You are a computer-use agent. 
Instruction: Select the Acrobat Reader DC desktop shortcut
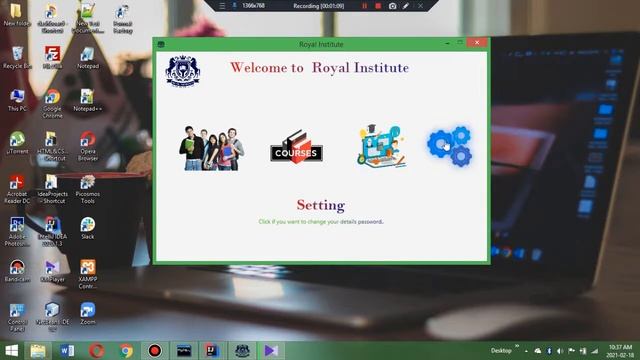coord(17,189)
